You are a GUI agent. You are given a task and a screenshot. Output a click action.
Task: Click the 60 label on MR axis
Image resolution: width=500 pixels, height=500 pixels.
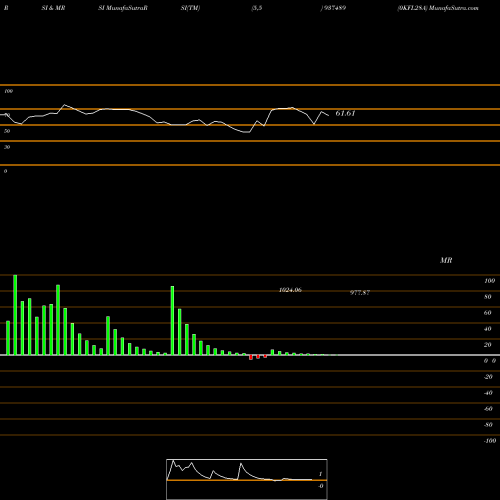(488, 313)
